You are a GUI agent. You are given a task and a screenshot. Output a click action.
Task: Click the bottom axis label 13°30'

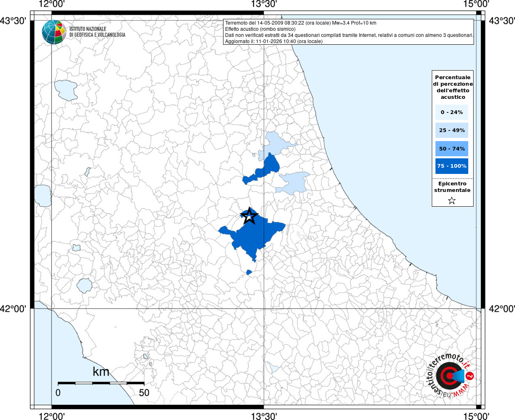tap(264, 416)
